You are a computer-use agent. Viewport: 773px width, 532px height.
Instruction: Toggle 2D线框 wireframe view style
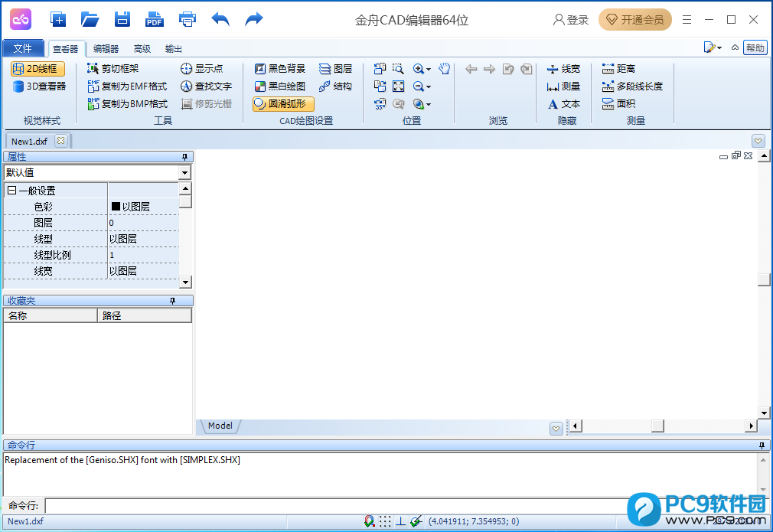pyautogui.click(x=38, y=69)
